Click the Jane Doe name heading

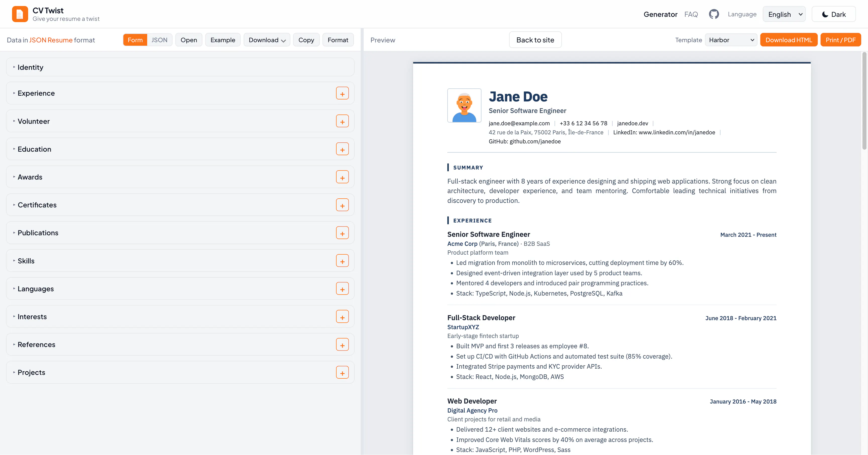tap(518, 97)
